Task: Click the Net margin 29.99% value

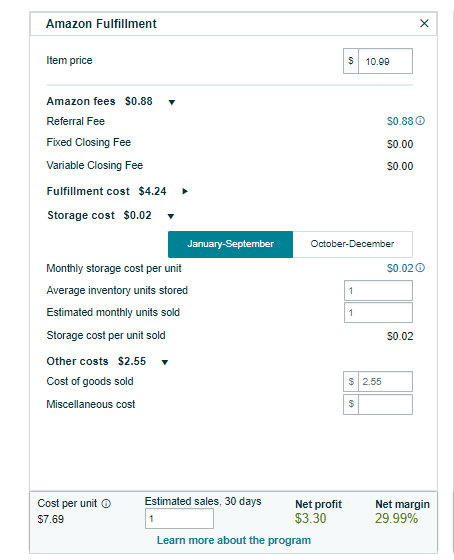Action: 396,518
